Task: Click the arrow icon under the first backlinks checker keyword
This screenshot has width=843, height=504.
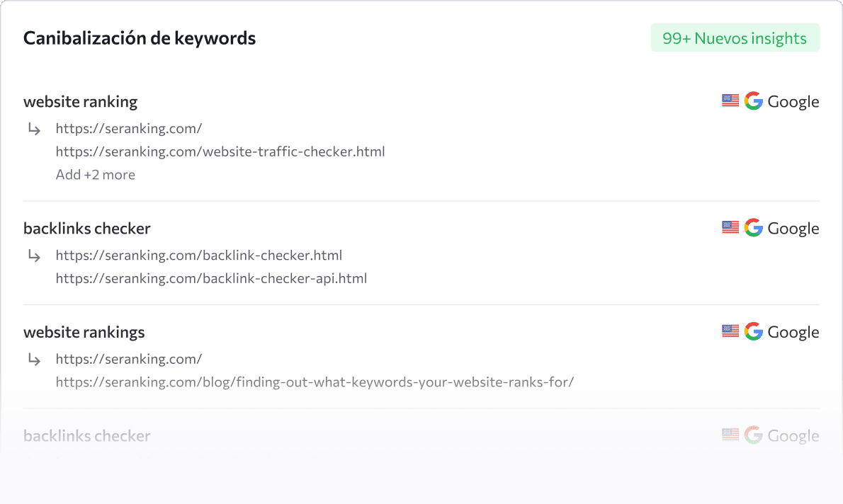Action: [x=35, y=256]
